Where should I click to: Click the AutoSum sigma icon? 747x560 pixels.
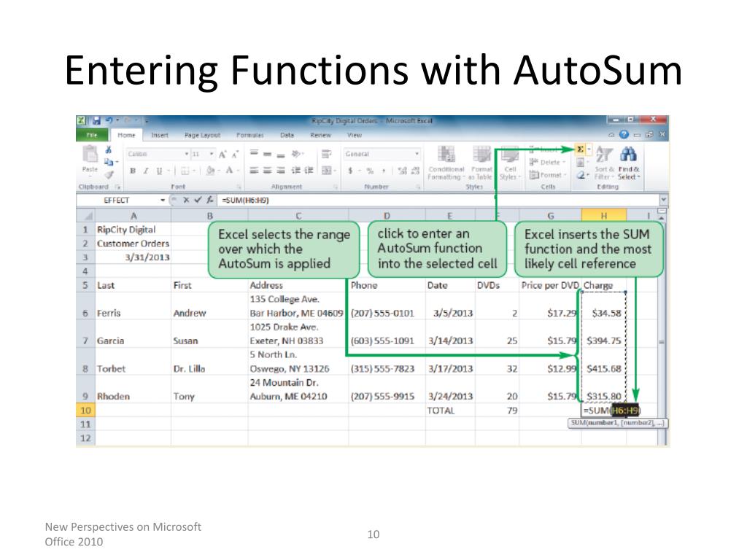click(x=580, y=149)
